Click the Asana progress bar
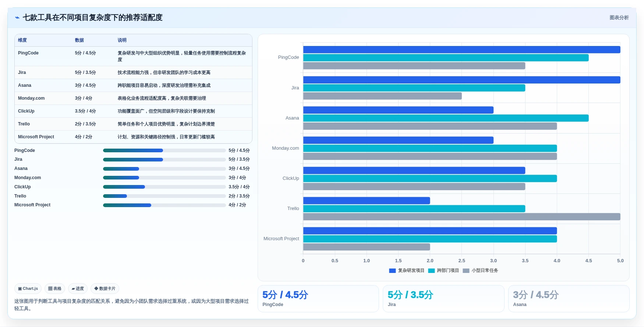The image size is (644, 327). pos(164,169)
